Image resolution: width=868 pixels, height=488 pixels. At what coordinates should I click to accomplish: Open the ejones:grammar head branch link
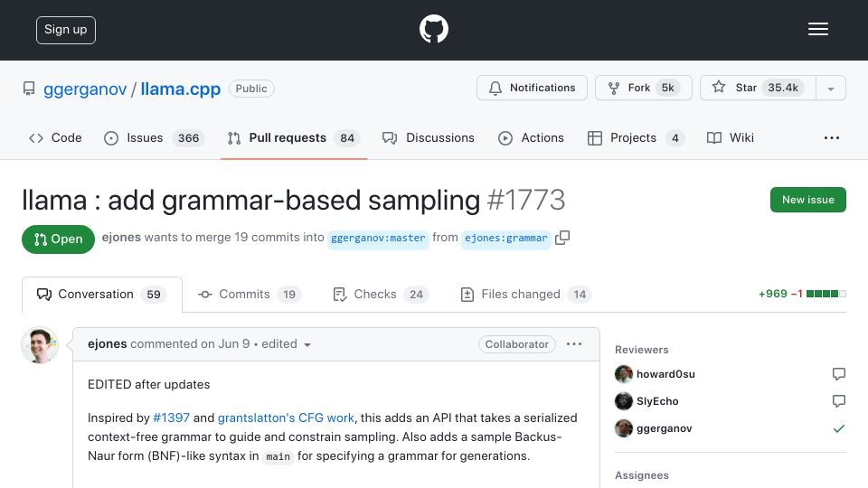(506, 238)
